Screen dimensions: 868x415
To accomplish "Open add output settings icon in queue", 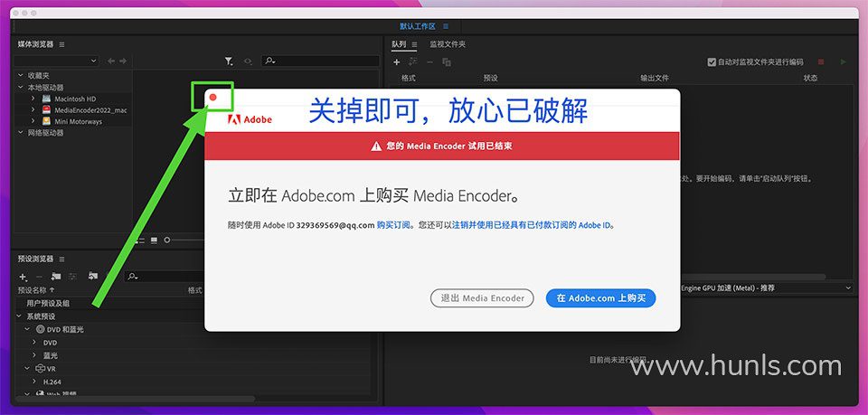I will tap(412, 62).
